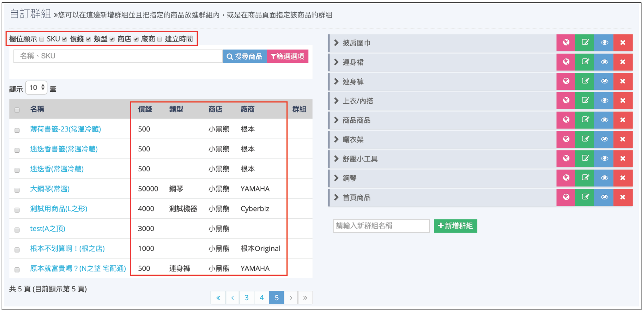Edit the 舒壓小工具 group

click(585, 159)
